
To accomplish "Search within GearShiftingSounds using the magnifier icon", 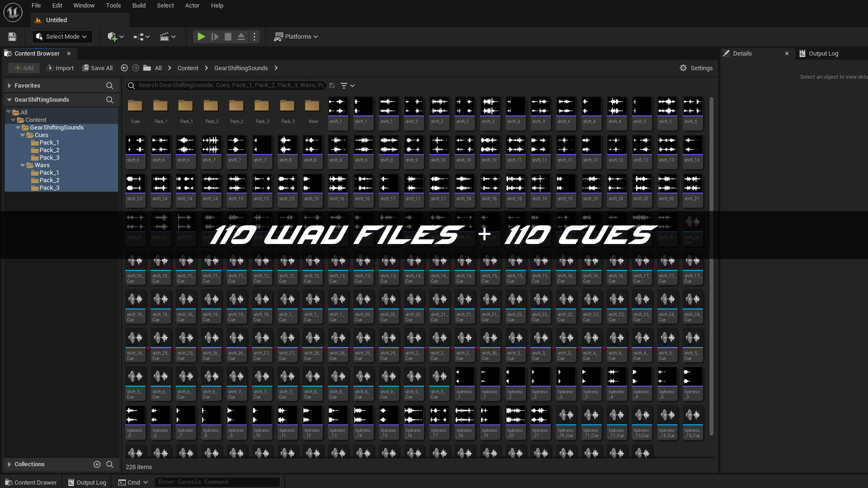I will 109,99.
